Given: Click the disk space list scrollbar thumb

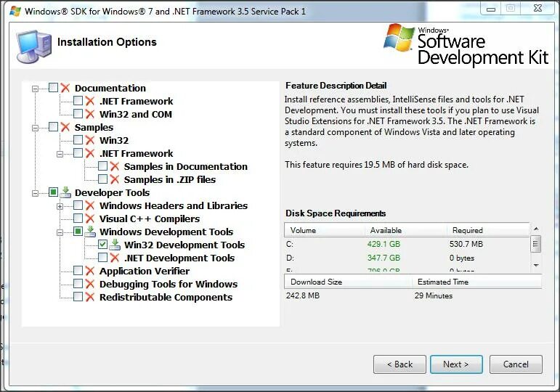Looking at the screenshot, I should pos(535,244).
